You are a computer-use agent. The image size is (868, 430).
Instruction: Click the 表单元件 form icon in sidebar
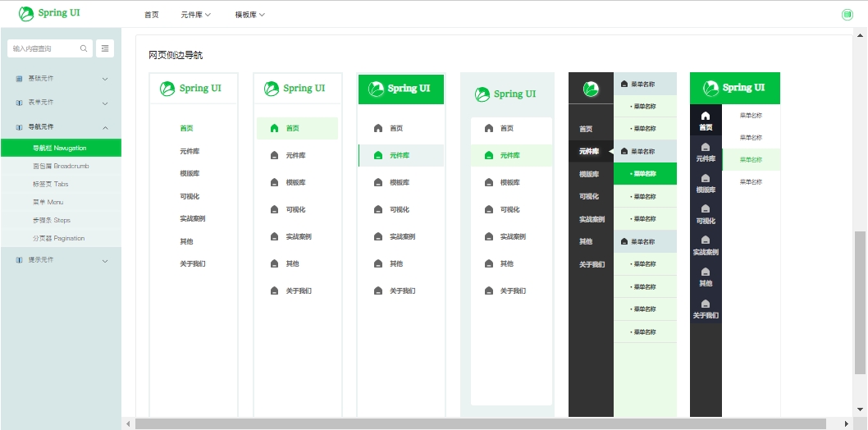coord(19,103)
